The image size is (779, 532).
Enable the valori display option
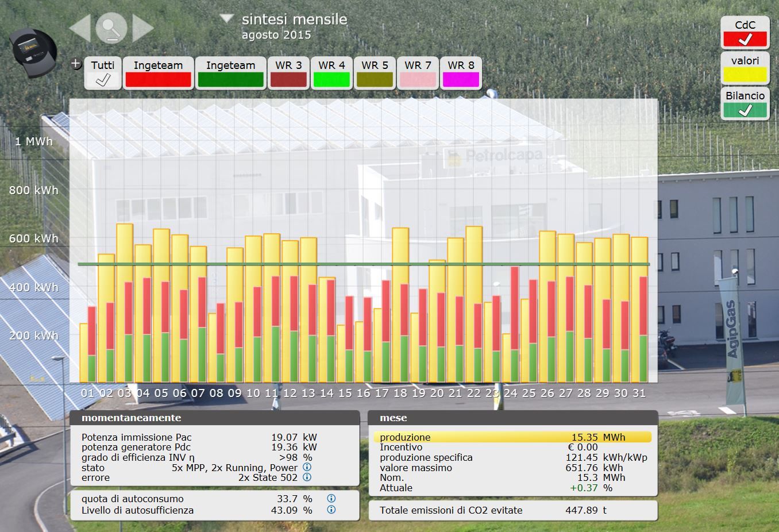pyautogui.click(x=745, y=74)
